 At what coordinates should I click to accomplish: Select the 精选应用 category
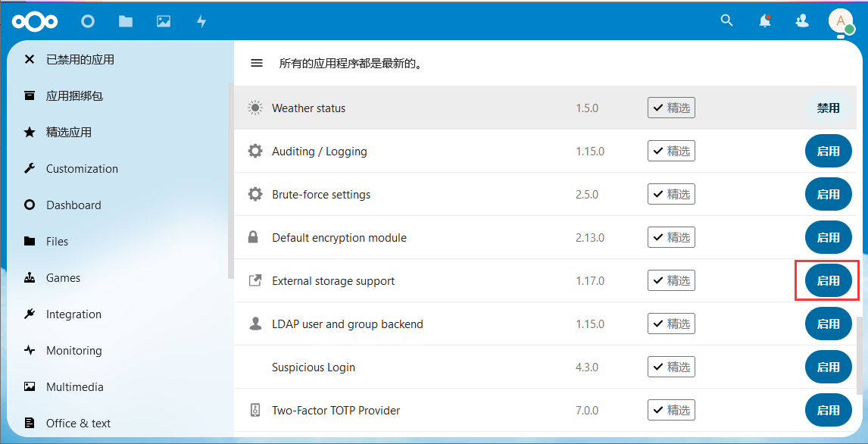point(68,133)
